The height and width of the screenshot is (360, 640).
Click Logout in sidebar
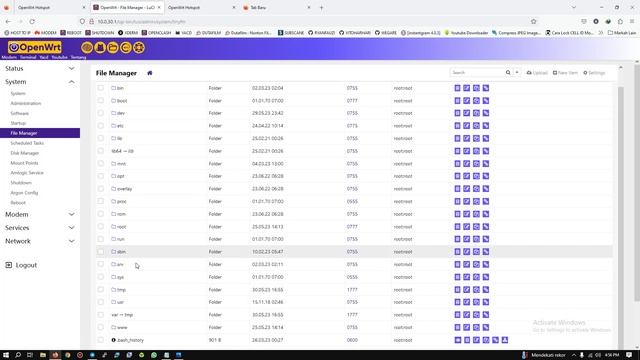(21, 265)
